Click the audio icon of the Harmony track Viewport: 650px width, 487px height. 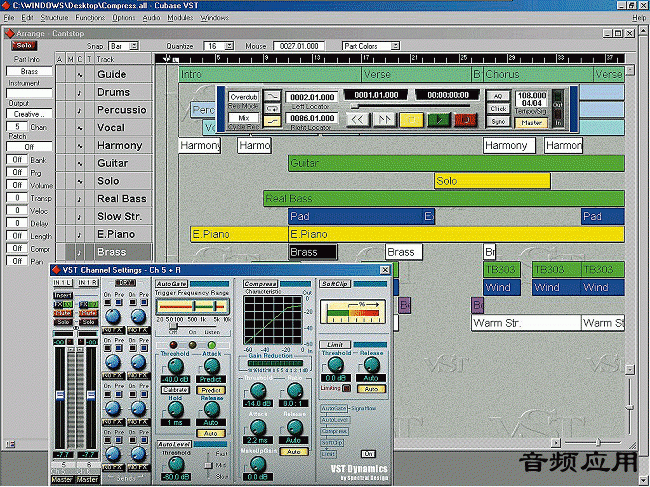point(80,146)
